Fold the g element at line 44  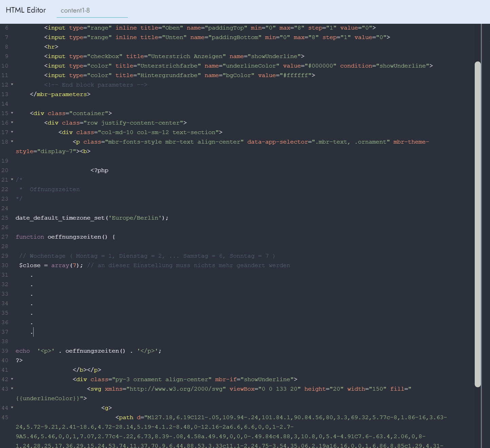click(x=12, y=408)
